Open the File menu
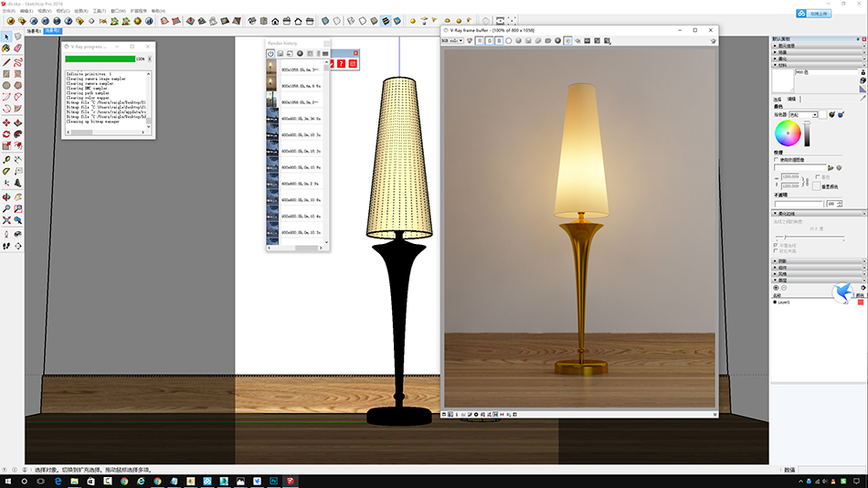 (x=8, y=11)
